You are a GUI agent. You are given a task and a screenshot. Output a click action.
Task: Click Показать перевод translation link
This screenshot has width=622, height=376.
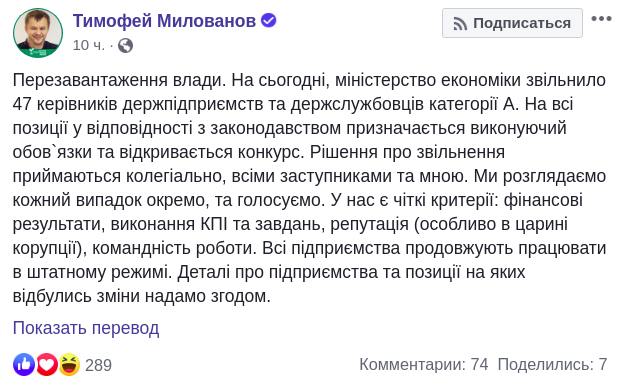[86, 328]
